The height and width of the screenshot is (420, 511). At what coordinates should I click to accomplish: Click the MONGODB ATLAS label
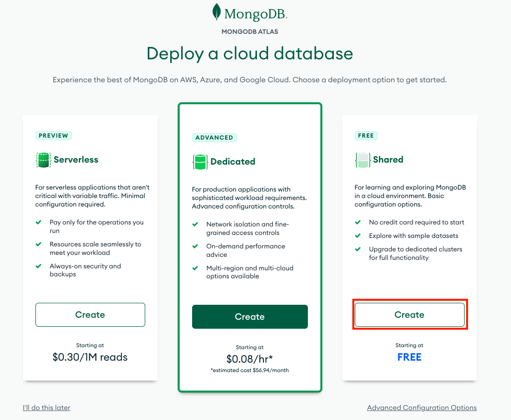click(x=250, y=31)
